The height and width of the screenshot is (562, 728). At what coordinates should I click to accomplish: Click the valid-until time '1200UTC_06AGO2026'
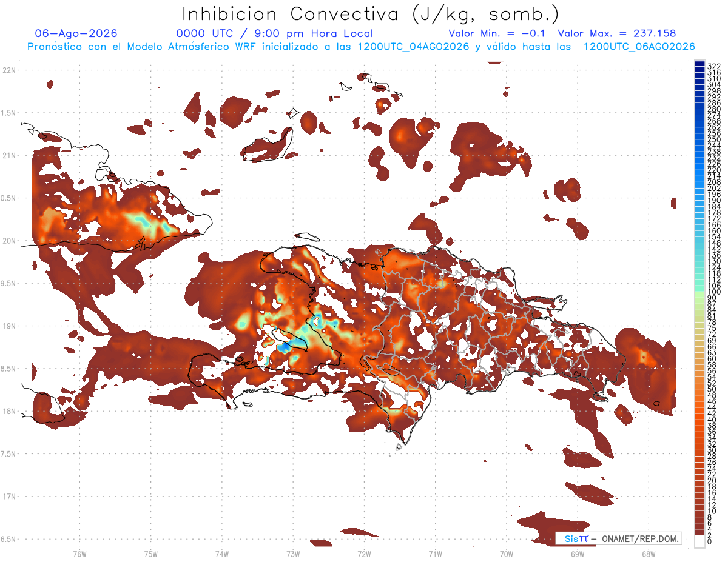[639, 47]
